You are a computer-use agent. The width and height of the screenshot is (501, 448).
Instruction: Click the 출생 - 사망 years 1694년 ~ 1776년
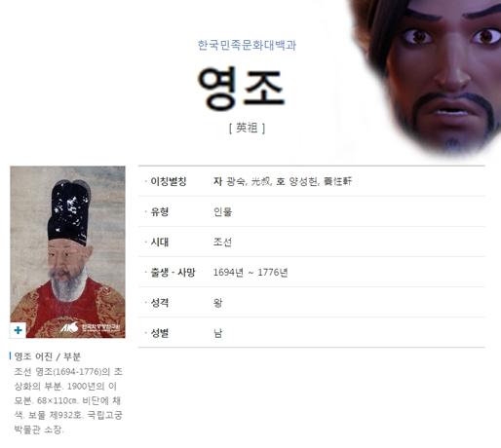click(250, 272)
